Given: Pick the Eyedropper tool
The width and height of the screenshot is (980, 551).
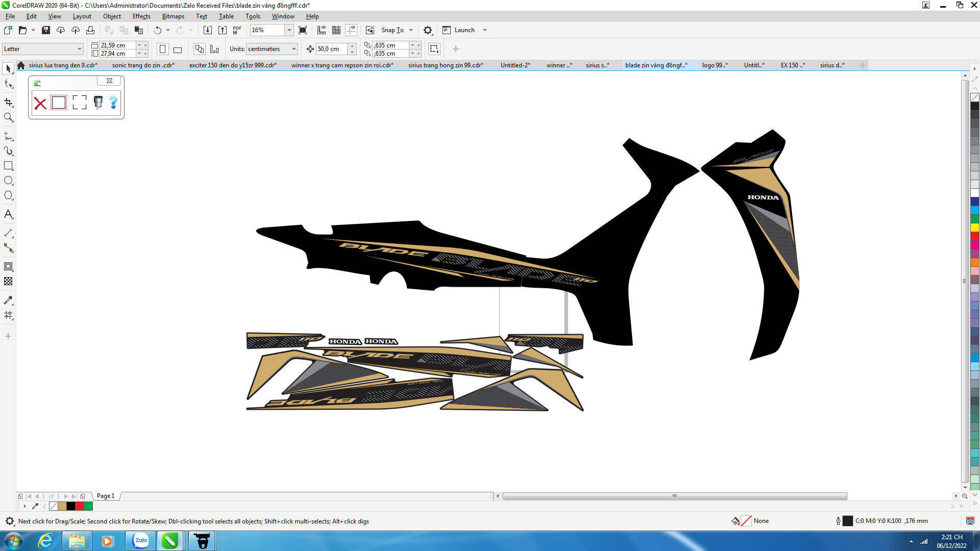Looking at the screenshot, I should coord(8,300).
